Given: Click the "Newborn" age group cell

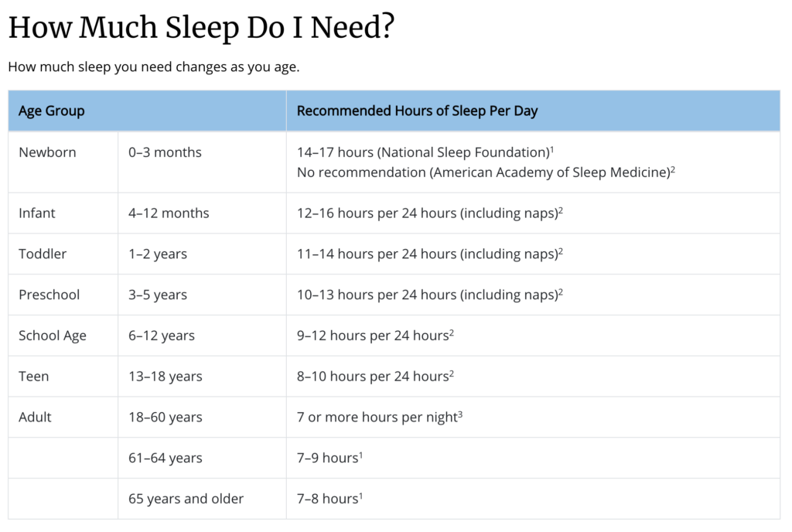Looking at the screenshot, I should point(47,152).
